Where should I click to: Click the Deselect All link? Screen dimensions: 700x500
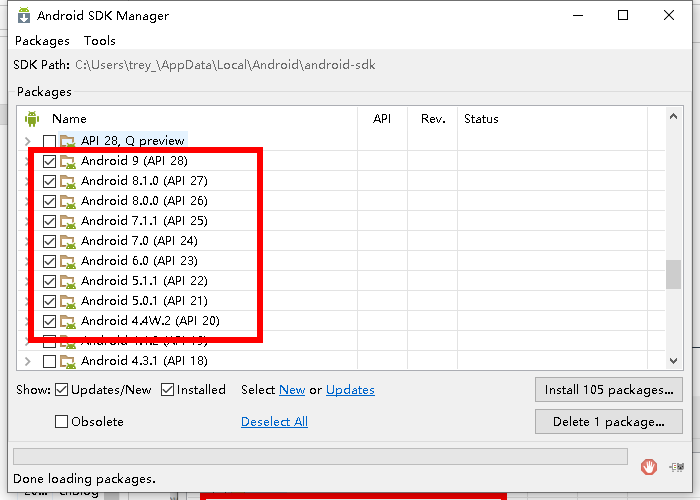[x=274, y=421]
